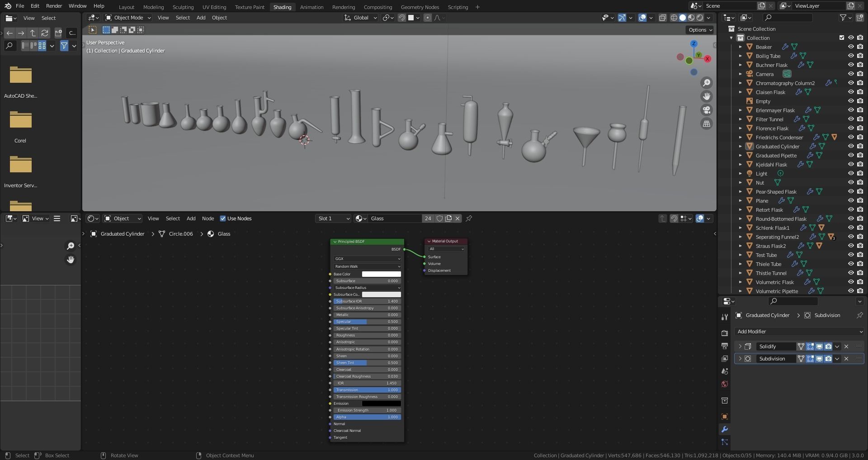This screenshot has width=868, height=460.
Task: Hide the Test Tube object in viewport
Action: (851, 255)
